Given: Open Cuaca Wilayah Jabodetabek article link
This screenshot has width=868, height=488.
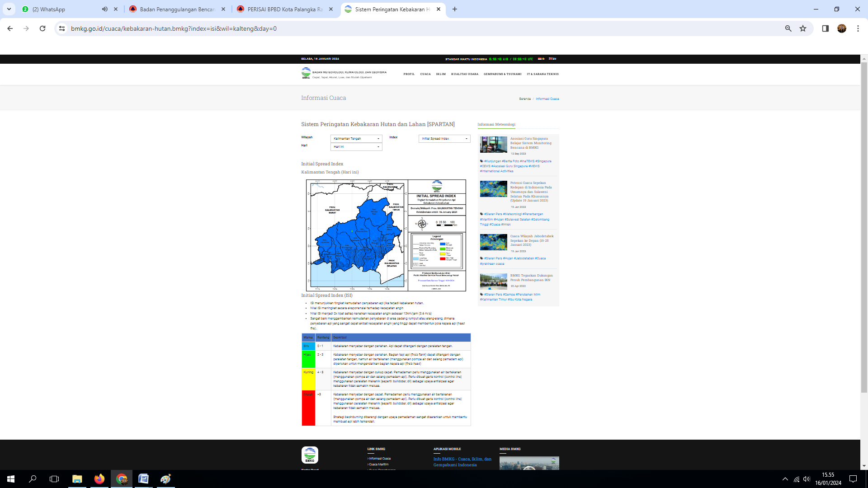Looking at the screenshot, I should (x=532, y=240).
